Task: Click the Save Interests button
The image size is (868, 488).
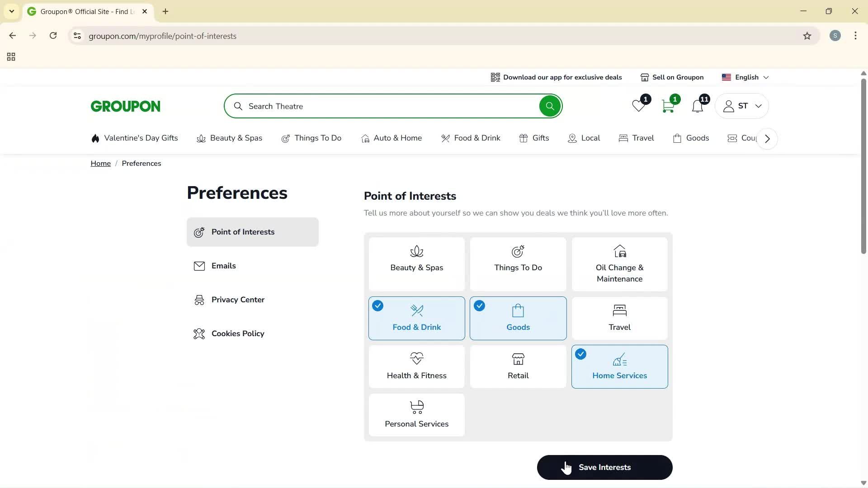Action: tap(604, 467)
